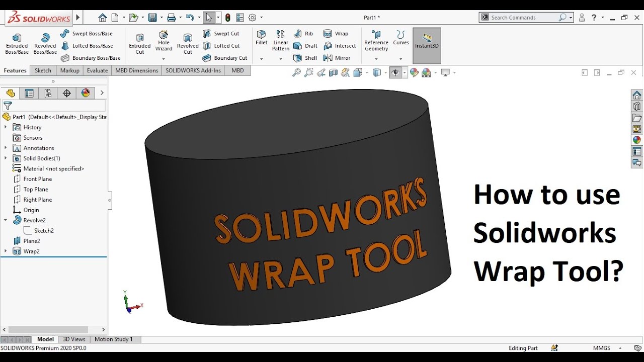The image size is (644, 362).
Task: Click the Draft tool
Action: point(305,46)
